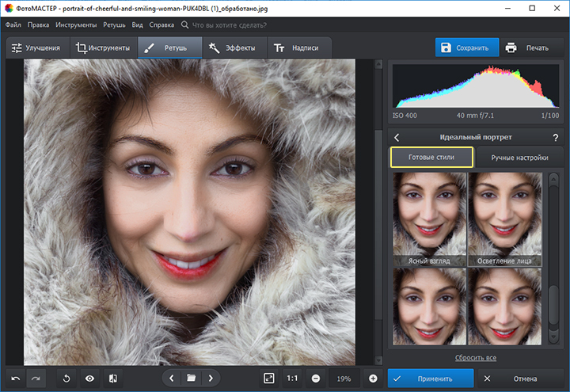
Task: Toggle original view eye icon
Action: tap(89, 379)
